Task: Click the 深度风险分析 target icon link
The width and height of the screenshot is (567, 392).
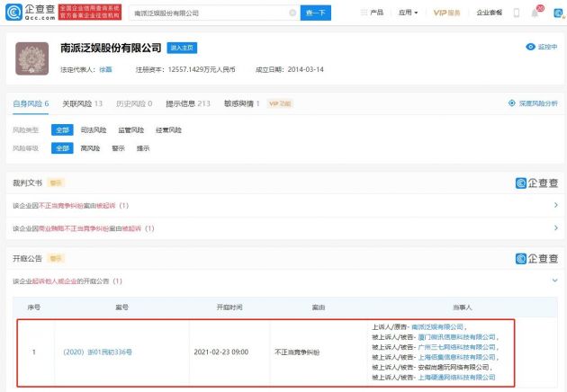Action: pos(533,103)
